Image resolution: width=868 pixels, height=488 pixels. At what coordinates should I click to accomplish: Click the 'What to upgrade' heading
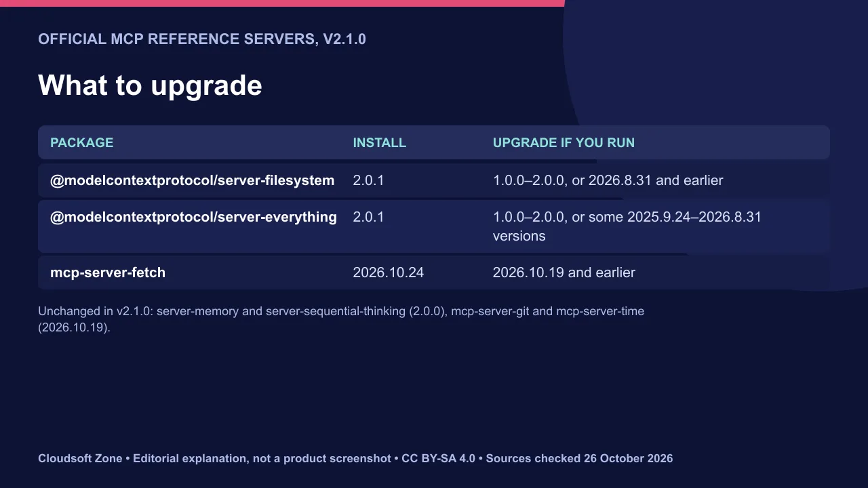click(x=150, y=85)
